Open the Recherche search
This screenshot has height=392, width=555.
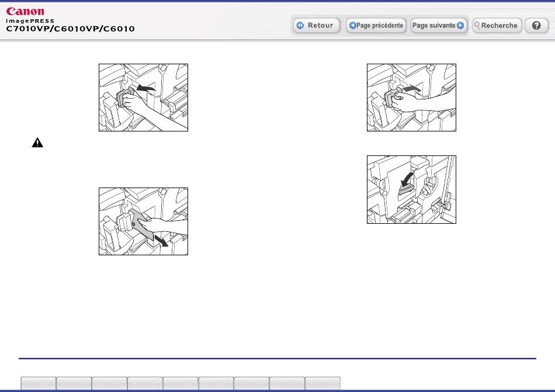[497, 26]
